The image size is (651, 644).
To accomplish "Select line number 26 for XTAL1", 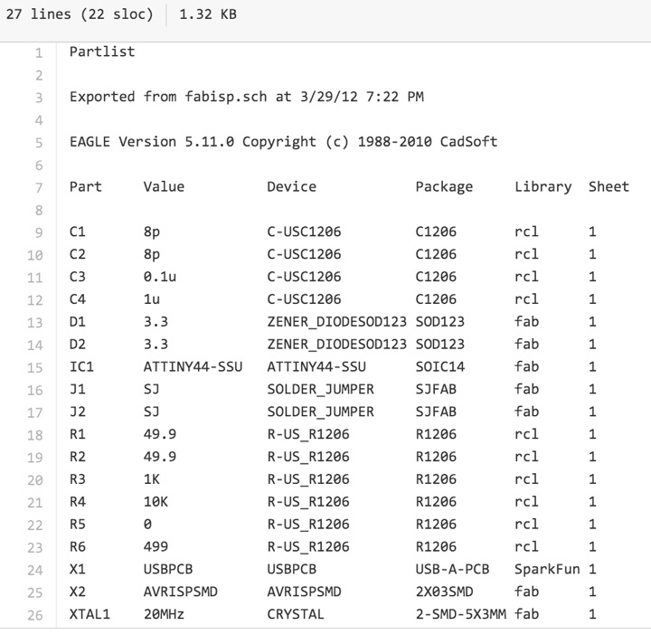I will (x=35, y=615).
